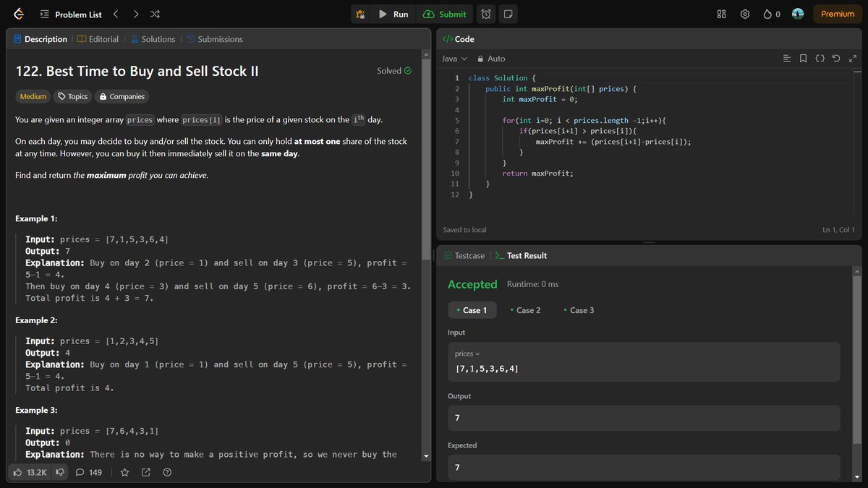This screenshot has width=868, height=488.
Task: Open the 149 comments discussion
Action: (89, 472)
